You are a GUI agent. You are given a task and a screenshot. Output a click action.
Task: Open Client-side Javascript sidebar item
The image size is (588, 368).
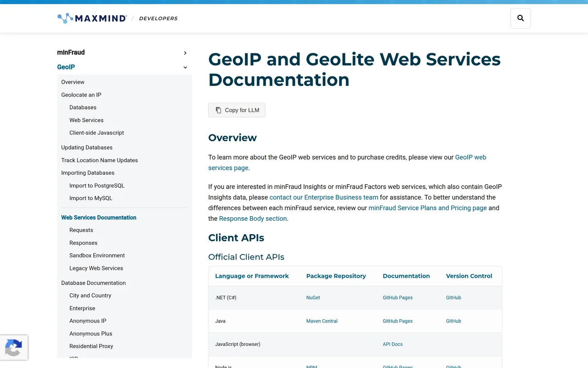coord(96,132)
